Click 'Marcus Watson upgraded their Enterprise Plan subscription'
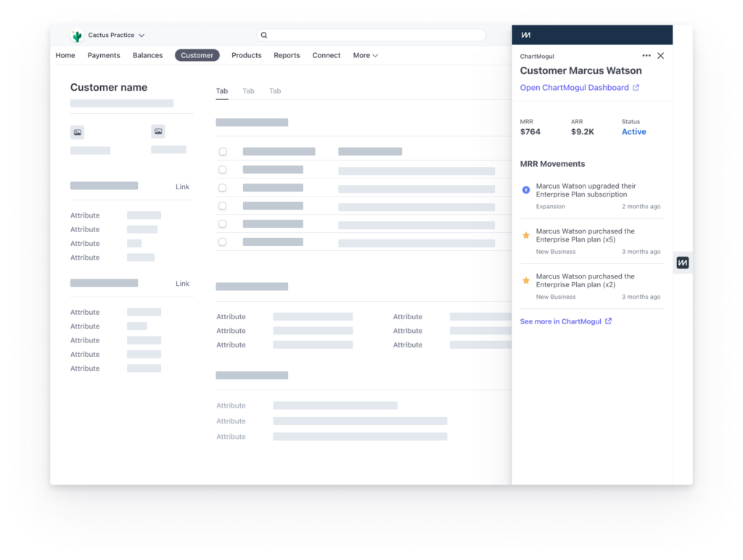This screenshot has height=560, width=743. 586,190
